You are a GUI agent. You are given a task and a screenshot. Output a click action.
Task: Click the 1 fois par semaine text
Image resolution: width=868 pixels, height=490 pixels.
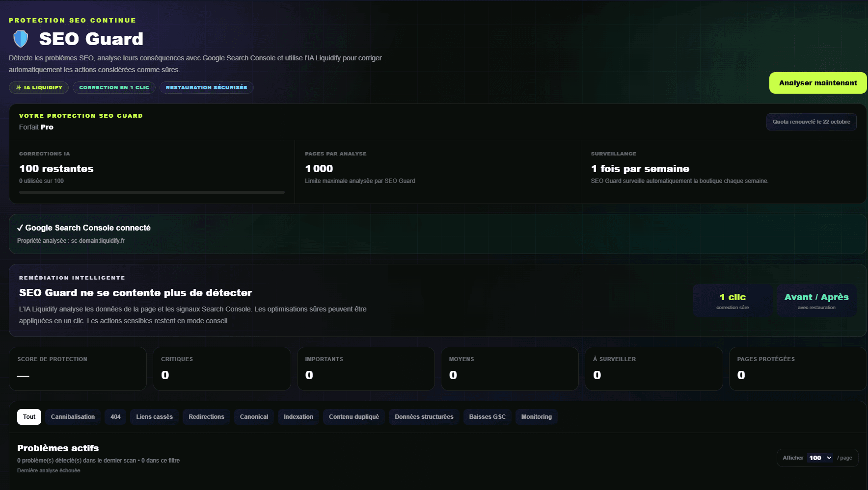click(x=640, y=169)
